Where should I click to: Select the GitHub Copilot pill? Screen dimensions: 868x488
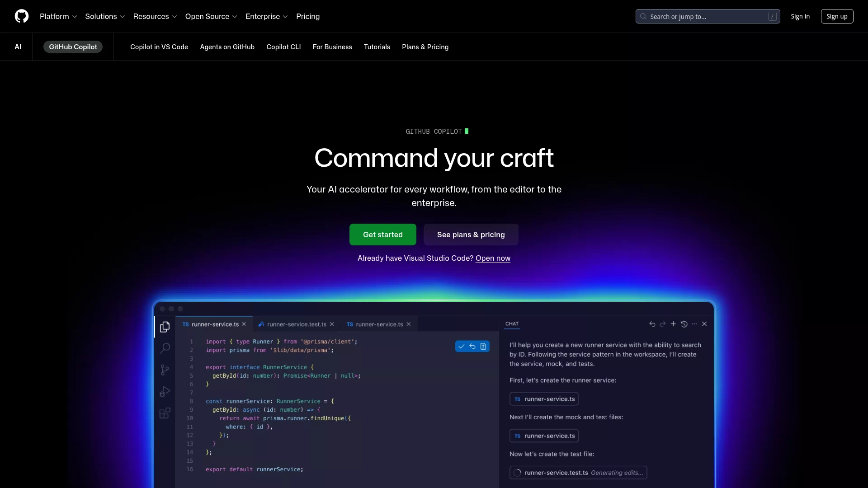(73, 47)
